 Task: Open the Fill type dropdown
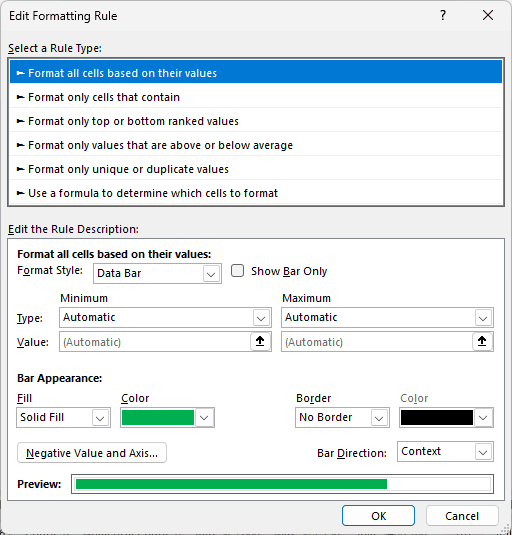[x=63, y=417]
